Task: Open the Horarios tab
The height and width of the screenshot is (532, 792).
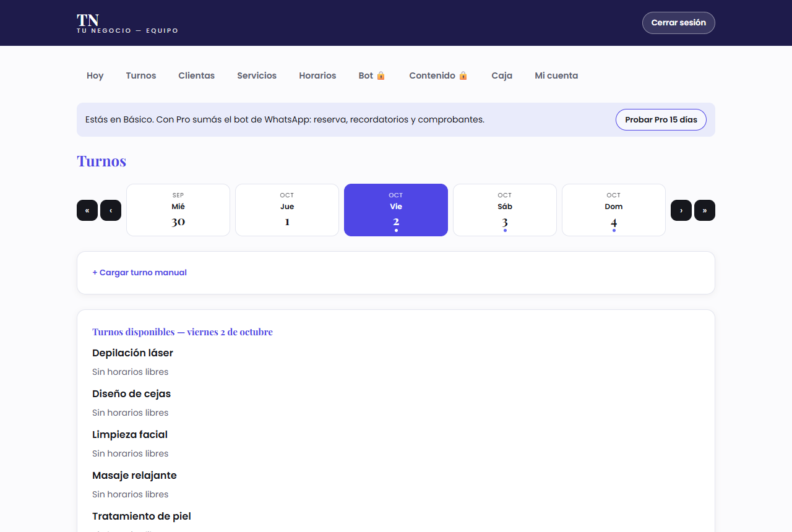Action: 317,75
